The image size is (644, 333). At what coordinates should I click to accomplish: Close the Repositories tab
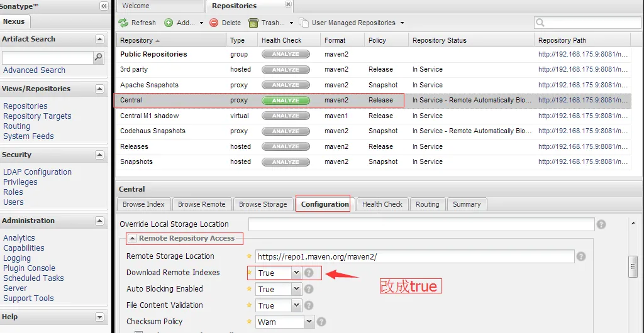288,4
